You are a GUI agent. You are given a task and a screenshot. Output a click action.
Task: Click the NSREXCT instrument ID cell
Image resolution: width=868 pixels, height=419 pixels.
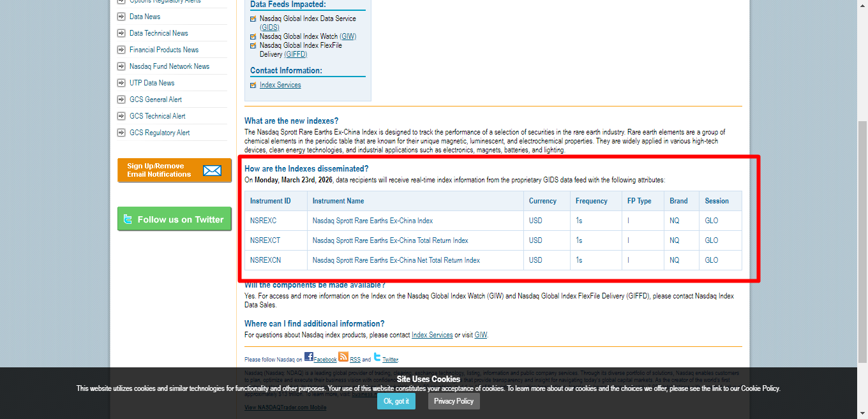coord(277,240)
